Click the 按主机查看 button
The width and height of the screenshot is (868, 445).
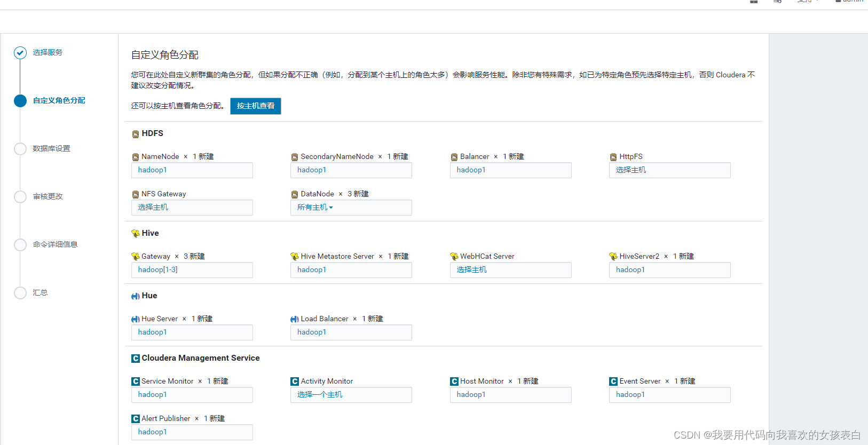pos(256,106)
